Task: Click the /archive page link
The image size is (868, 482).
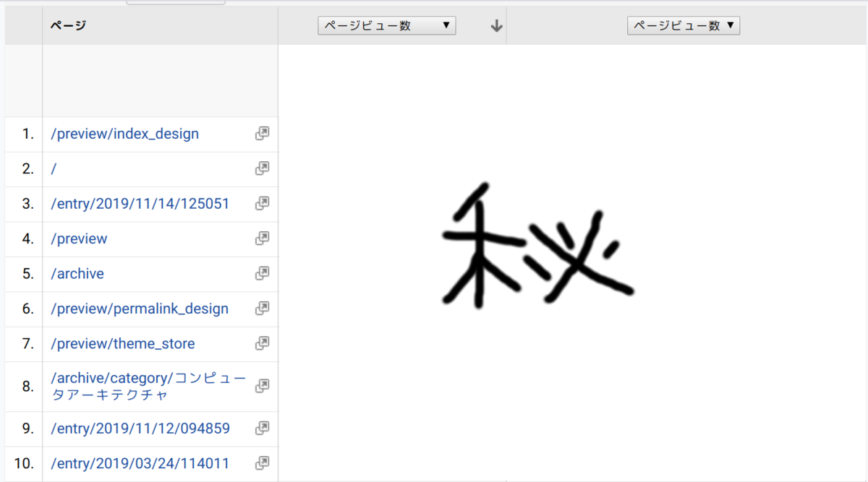Action: (77, 273)
